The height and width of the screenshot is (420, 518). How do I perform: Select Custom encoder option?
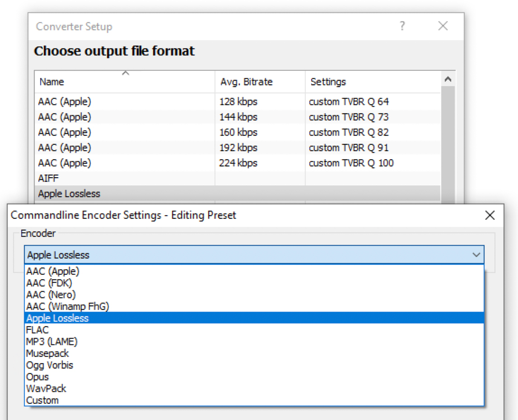tap(254, 400)
